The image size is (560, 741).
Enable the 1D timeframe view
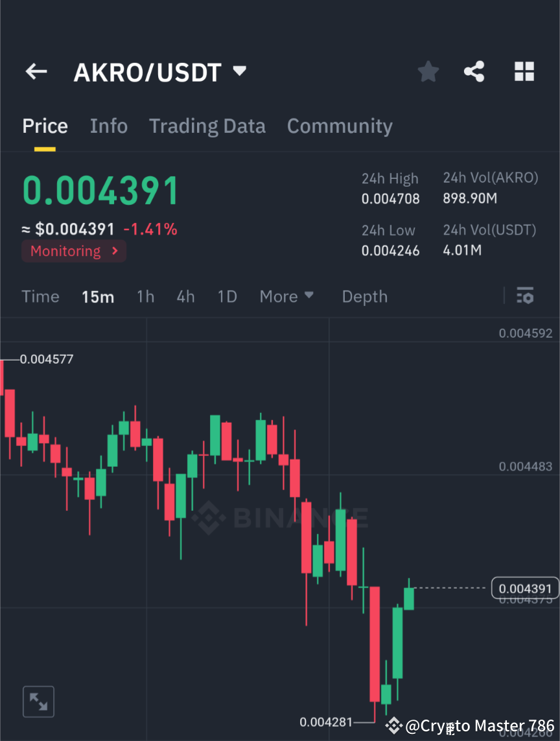pos(227,296)
